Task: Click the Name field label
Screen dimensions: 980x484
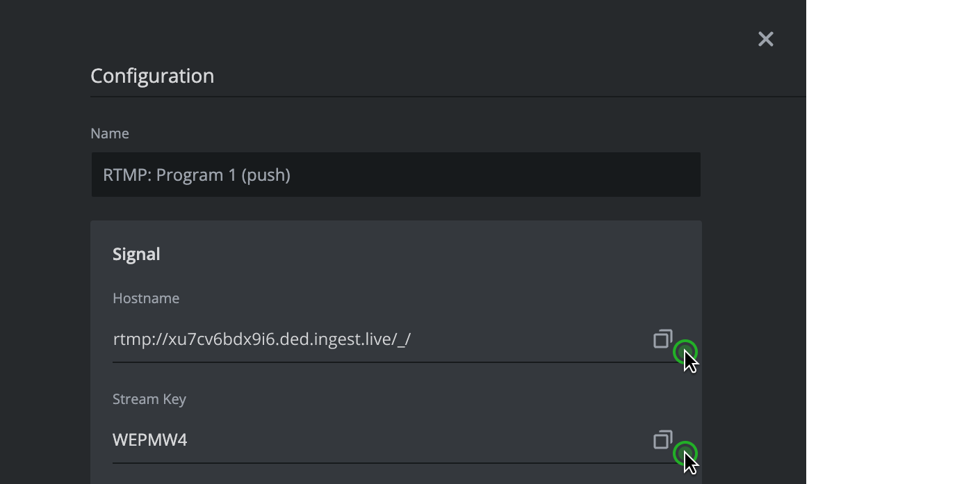Action: click(x=110, y=133)
